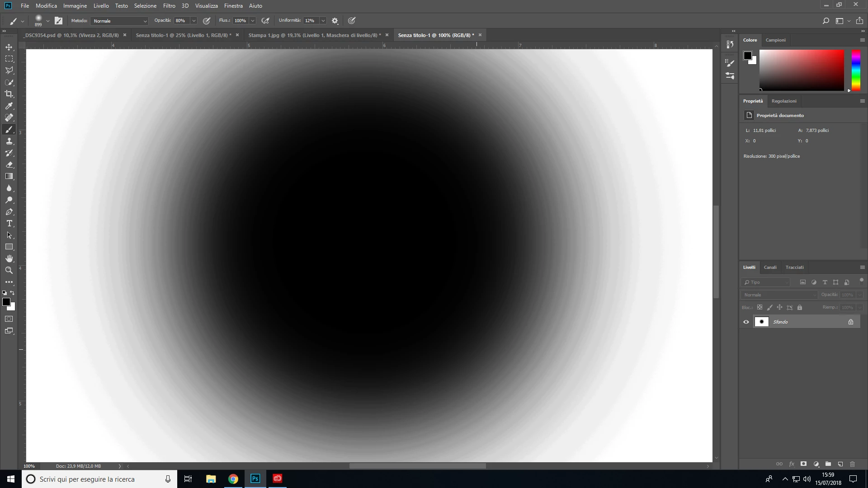Select the Clone Stamp tool
This screenshot has height=488, width=868.
coord(9,141)
